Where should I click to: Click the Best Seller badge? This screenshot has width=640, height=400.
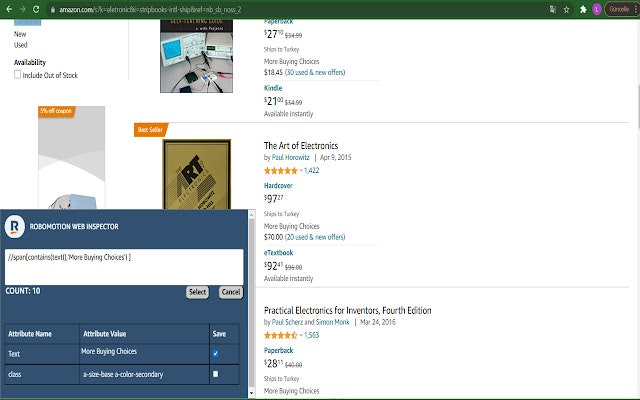[150, 130]
